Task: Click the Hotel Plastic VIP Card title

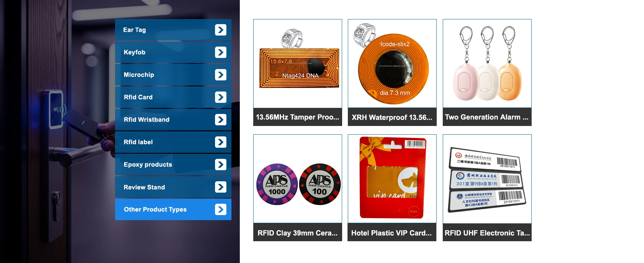Action: pos(392,233)
